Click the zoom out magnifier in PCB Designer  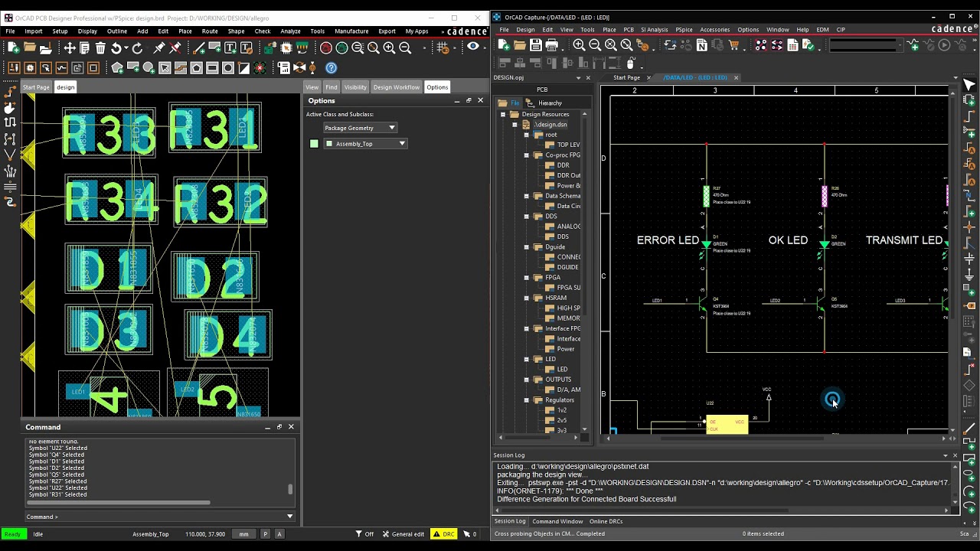click(405, 47)
